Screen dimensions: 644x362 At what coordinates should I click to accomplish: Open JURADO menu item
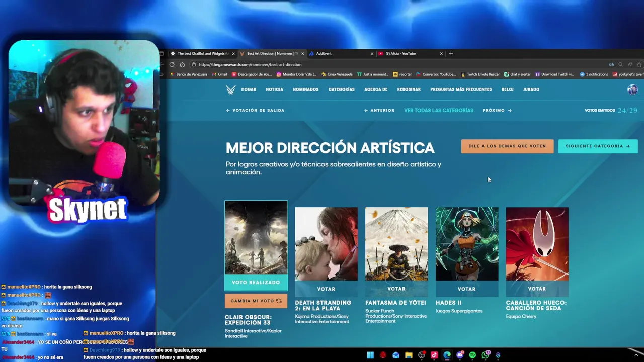tap(531, 89)
